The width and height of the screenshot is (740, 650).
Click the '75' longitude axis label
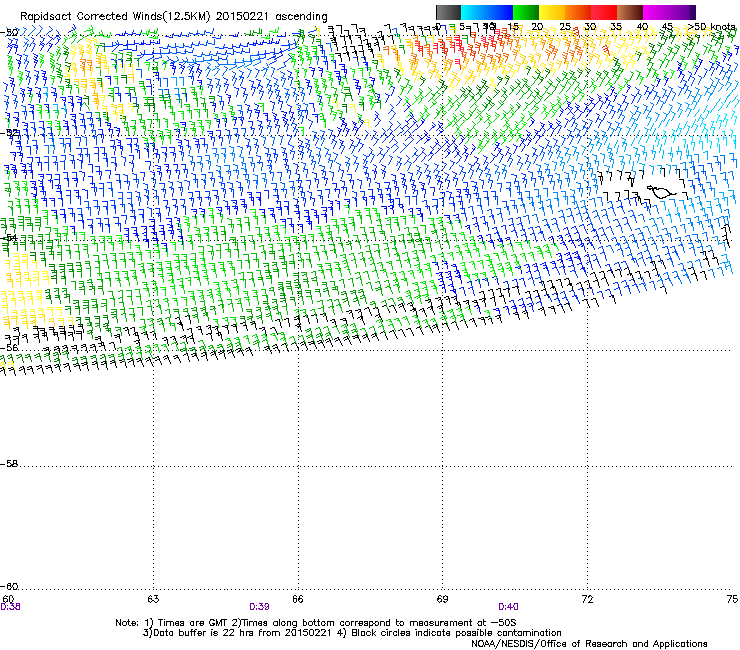tap(732, 599)
